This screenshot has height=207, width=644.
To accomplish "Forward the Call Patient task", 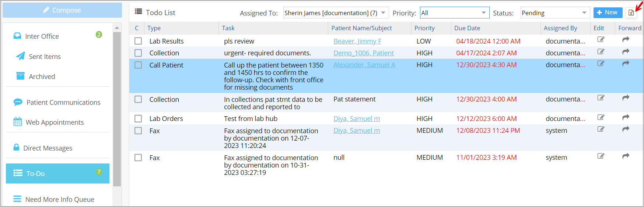I will coord(626,63).
